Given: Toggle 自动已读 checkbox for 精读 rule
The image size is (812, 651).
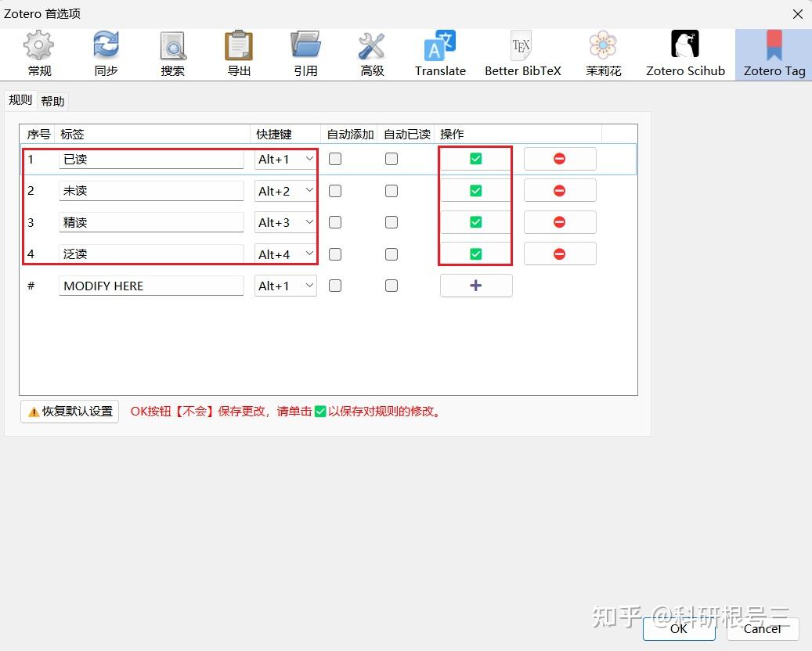Looking at the screenshot, I should click(x=392, y=222).
